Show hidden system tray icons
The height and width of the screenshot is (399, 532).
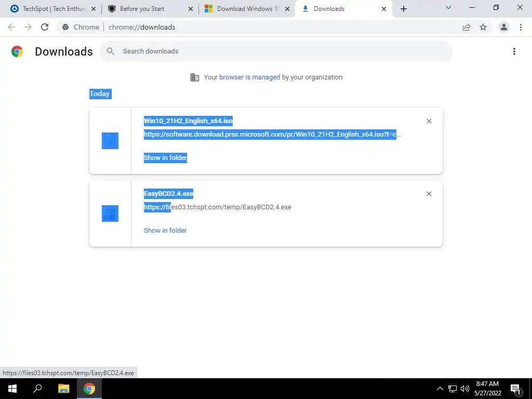(x=440, y=389)
